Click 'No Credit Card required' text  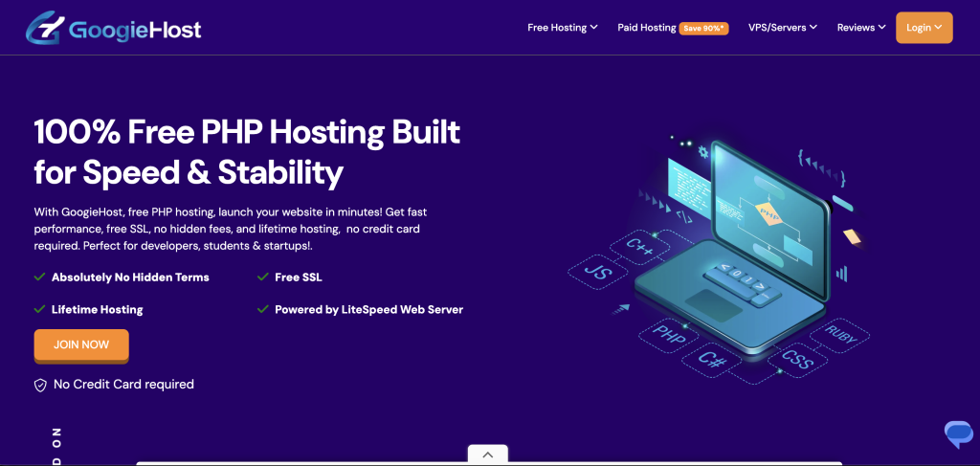(x=123, y=384)
